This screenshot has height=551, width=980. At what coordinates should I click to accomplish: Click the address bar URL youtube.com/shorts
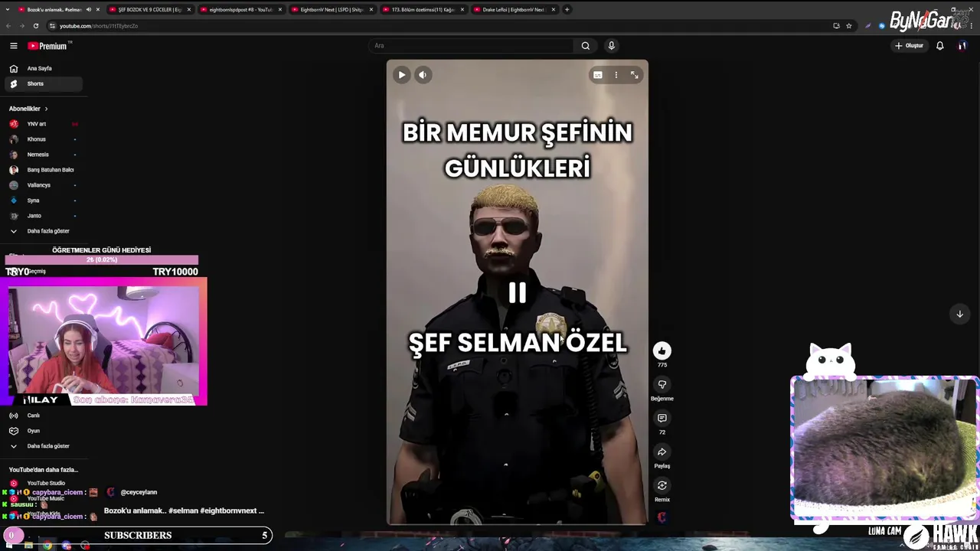click(99, 26)
